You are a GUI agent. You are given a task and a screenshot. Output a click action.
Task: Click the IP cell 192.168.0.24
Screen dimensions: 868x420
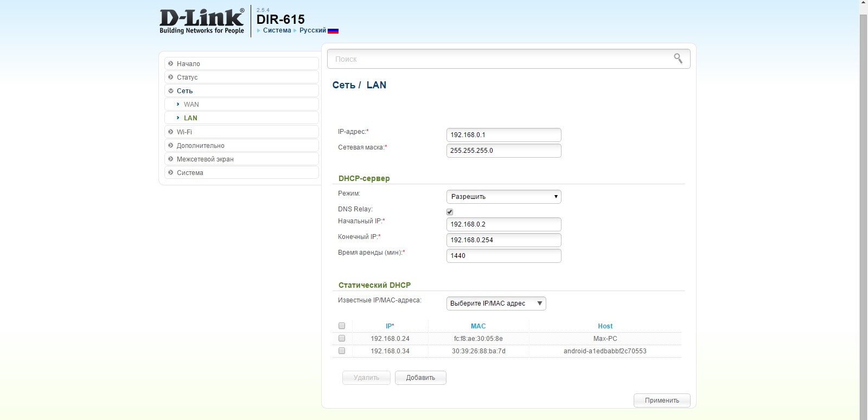click(x=390, y=339)
